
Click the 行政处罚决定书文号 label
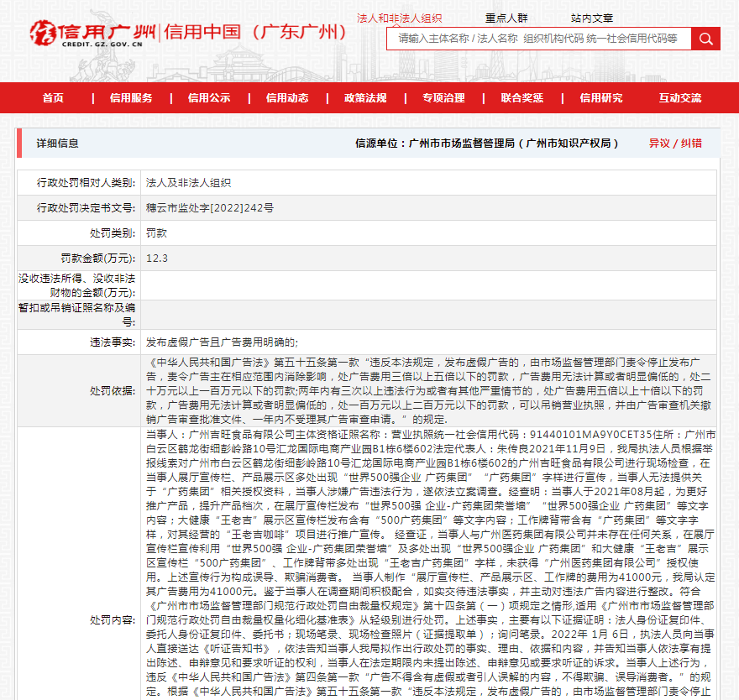click(86, 208)
